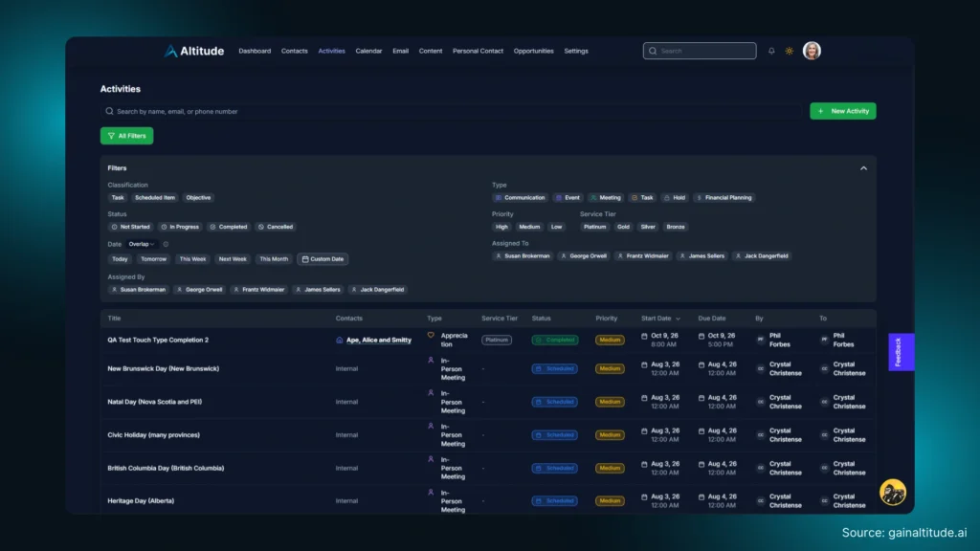Open the Overlap date dropdown
Image resolution: width=980 pixels, height=551 pixels.
143,244
